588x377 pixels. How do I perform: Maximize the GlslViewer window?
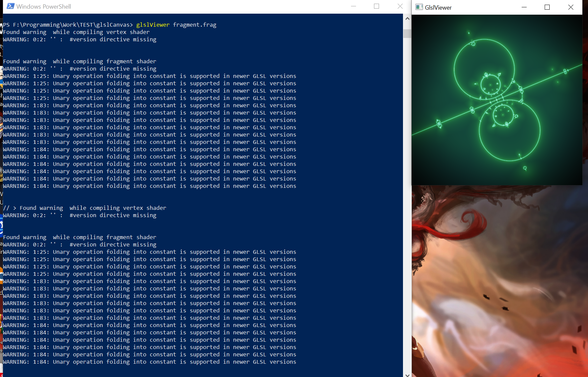coord(547,7)
